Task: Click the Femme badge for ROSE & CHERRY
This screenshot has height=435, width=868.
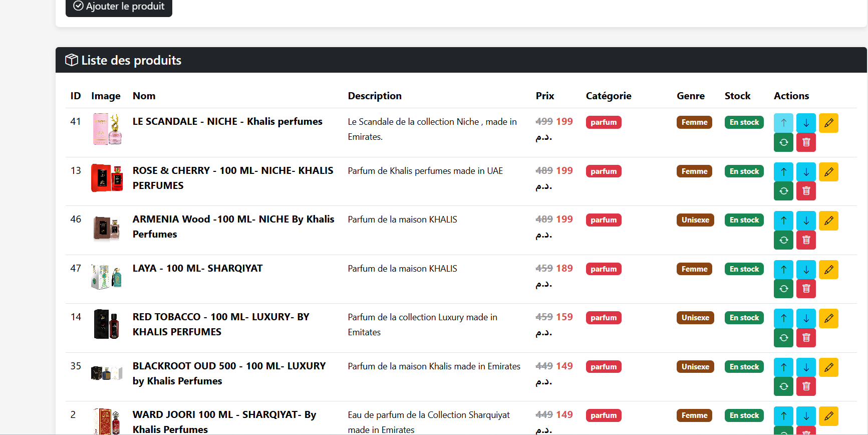Action: tap(694, 171)
